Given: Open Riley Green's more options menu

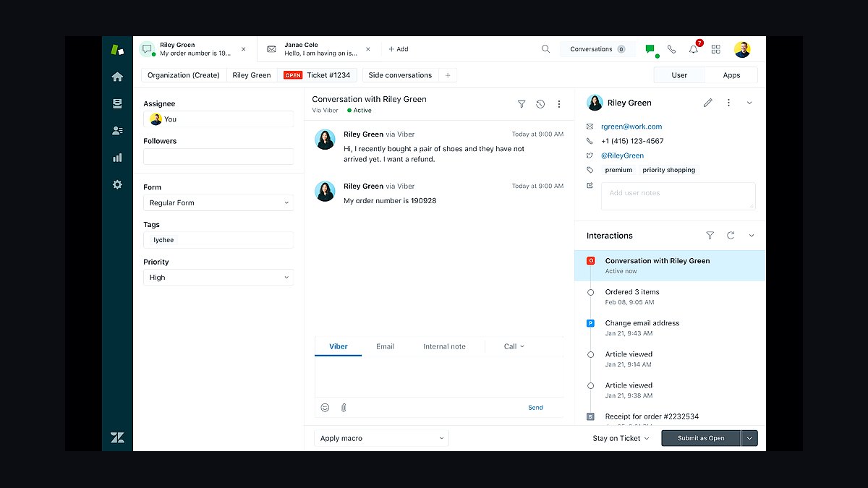Looking at the screenshot, I should 728,103.
